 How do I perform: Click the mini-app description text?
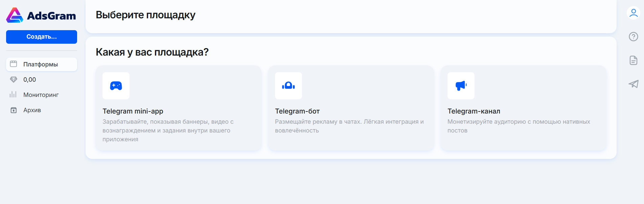tap(168, 130)
